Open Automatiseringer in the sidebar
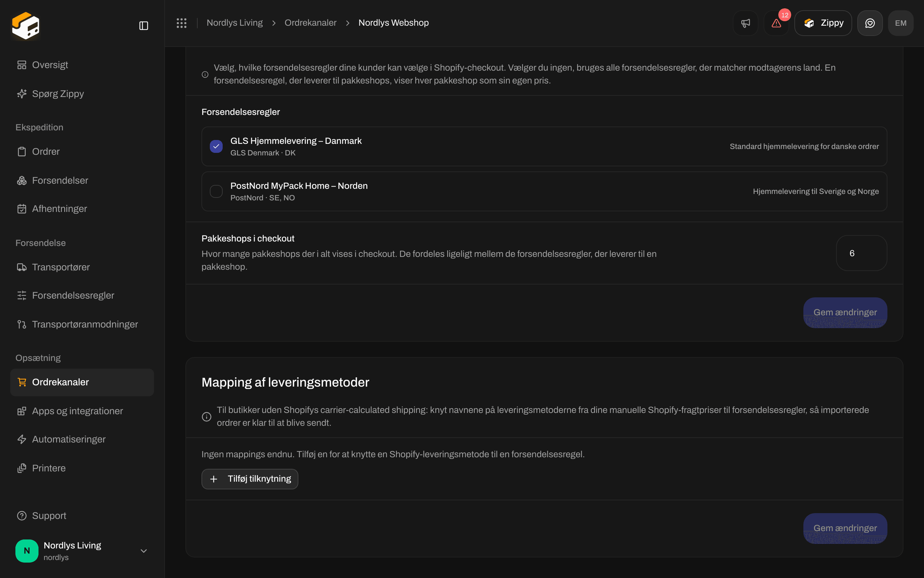 pos(82,439)
